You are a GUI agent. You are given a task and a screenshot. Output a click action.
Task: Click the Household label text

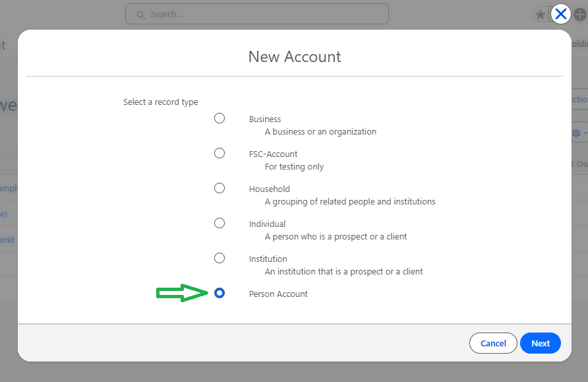269,189
